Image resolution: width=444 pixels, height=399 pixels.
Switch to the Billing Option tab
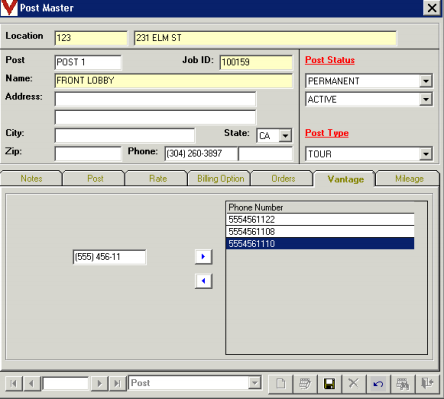(x=220, y=179)
